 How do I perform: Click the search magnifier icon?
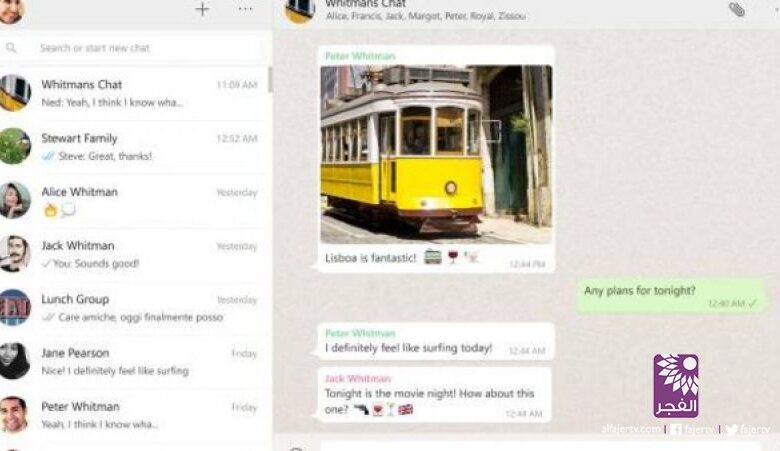coord(12,48)
